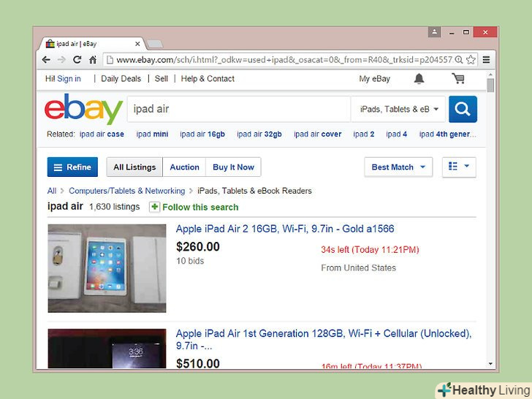Click the eBay logo
The width and height of the screenshot is (532, 399).
pyautogui.click(x=83, y=109)
